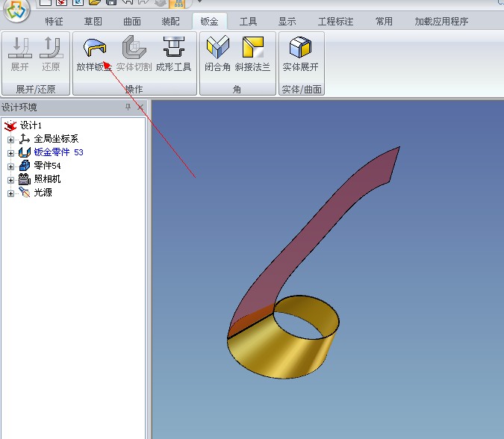Click the Restore (还原) bend tool
The height and width of the screenshot is (439, 504).
tap(51, 54)
